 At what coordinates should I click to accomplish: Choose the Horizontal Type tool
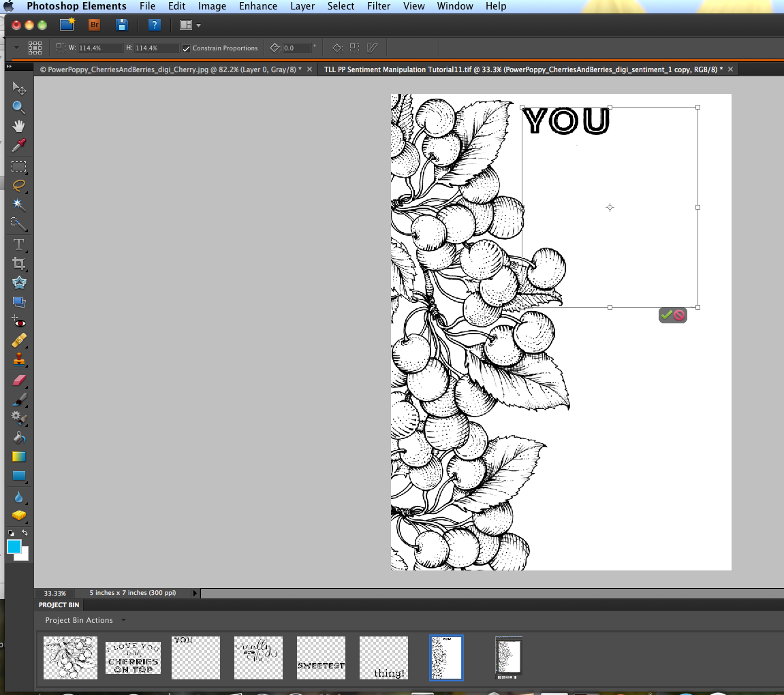tap(18, 244)
